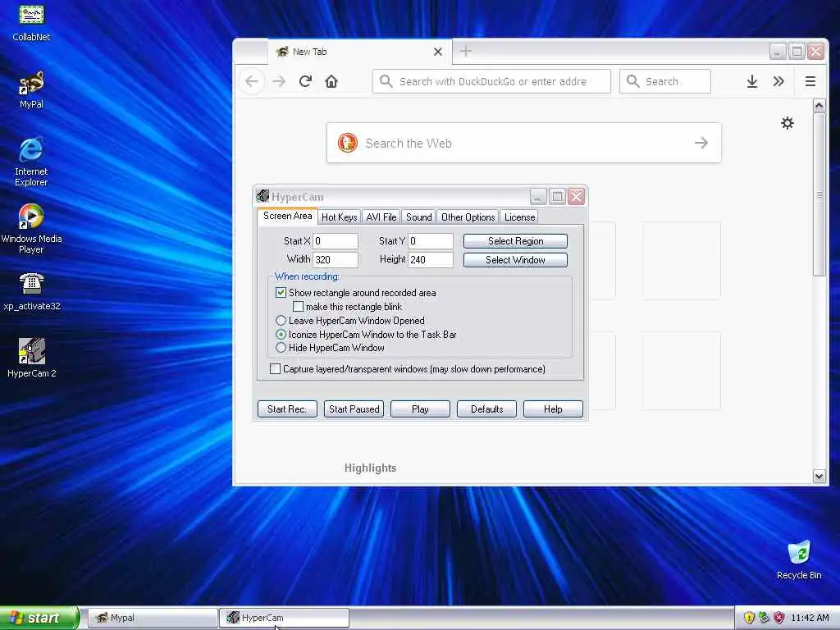Click the DuckDuckGo logo in search box

pos(348,143)
